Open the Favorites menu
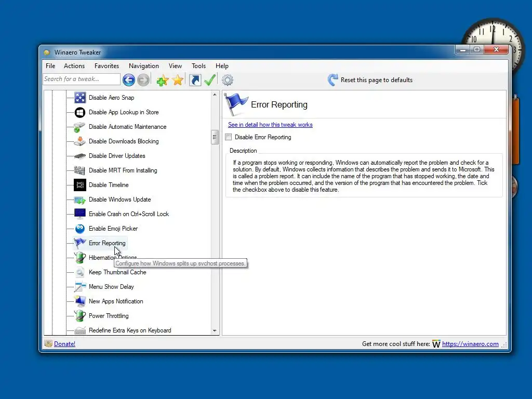This screenshot has width=532, height=399. pos(107,66)
